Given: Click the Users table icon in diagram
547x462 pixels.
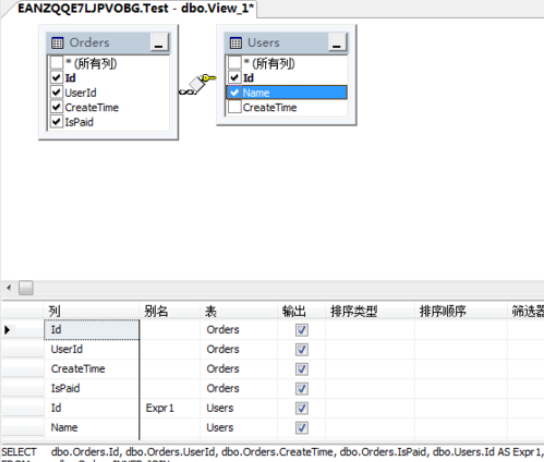Looking at the screenshot, I should pos(235,43).
